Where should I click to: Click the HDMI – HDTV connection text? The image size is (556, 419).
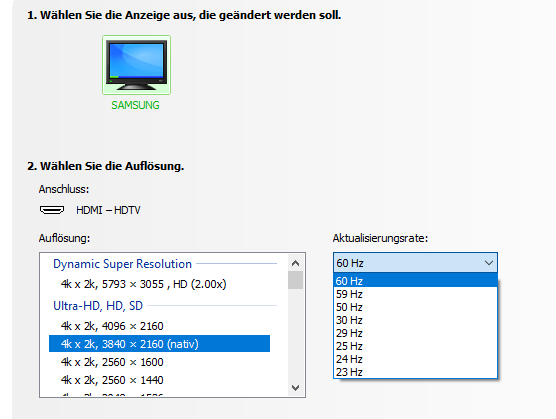point(109,210)
